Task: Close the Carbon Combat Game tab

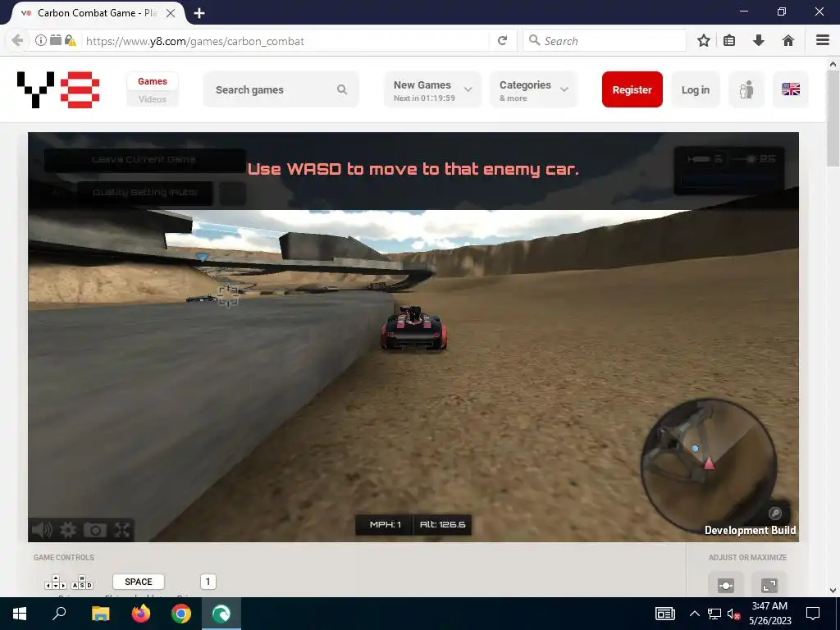Action: (171, 13)
